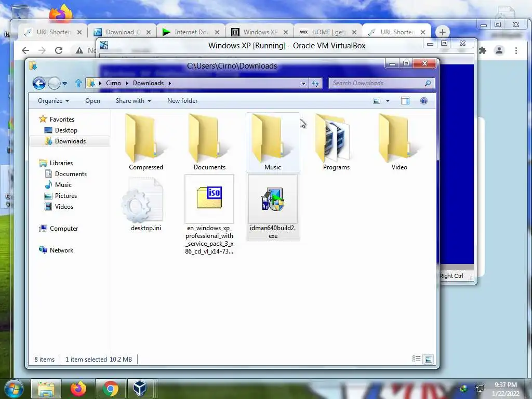
Task: Expand the view options dropdown arrow
Action: point(388,101)
